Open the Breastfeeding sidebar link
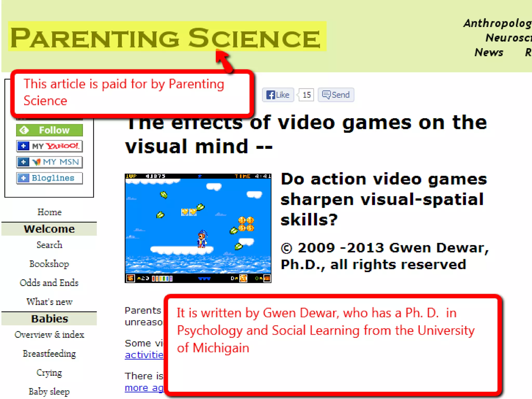 49,354
